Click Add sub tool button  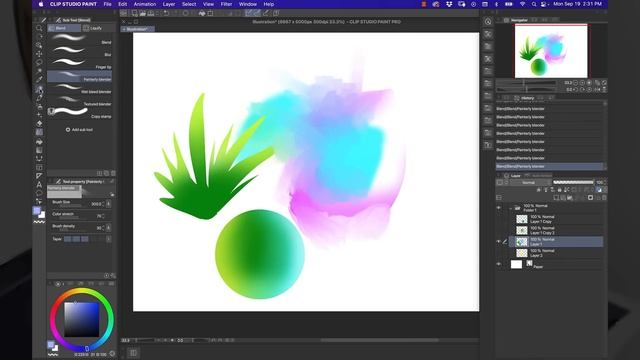[80, 130]
